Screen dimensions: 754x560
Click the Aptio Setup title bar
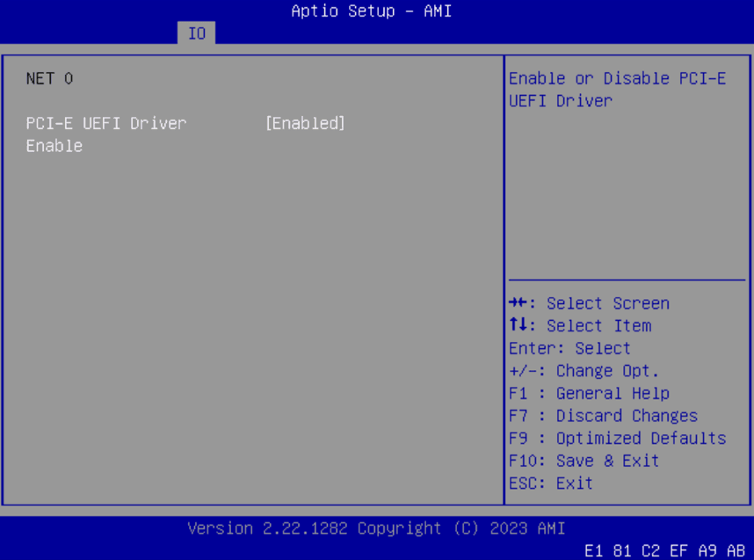coord(371,11)
